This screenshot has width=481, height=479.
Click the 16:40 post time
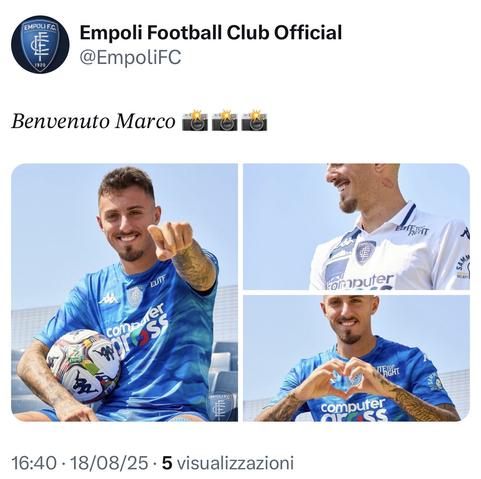[34, 463]
